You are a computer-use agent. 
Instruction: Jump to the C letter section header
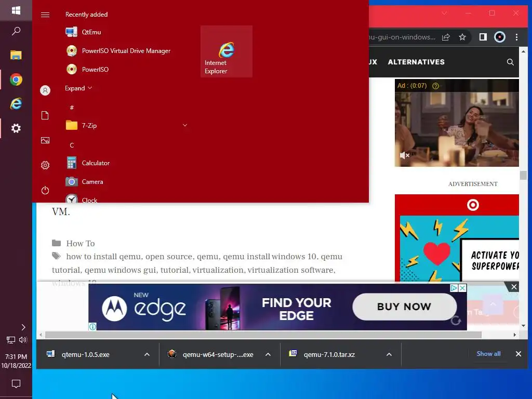coord(72,145)
